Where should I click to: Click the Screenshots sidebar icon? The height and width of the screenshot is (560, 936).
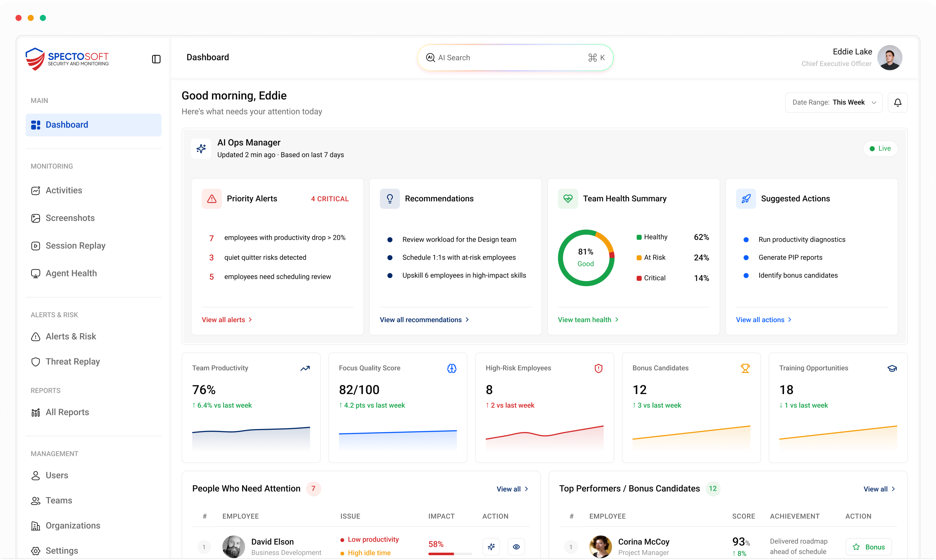click(x=35, y=218)
